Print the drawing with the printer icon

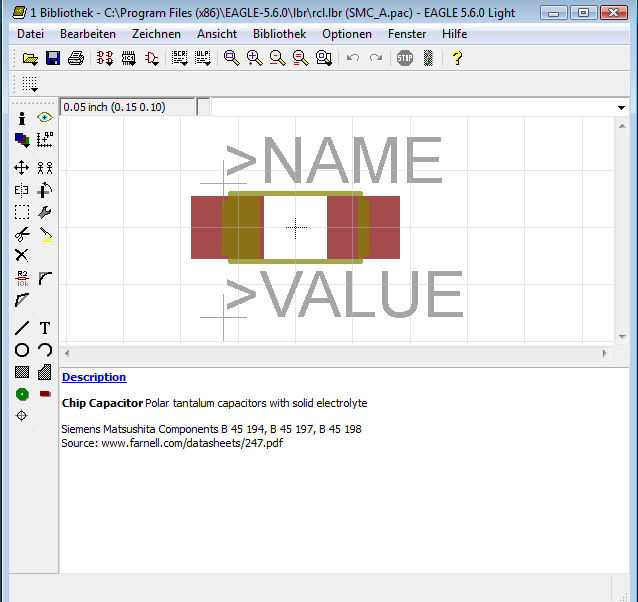click(x=76, y=58)
